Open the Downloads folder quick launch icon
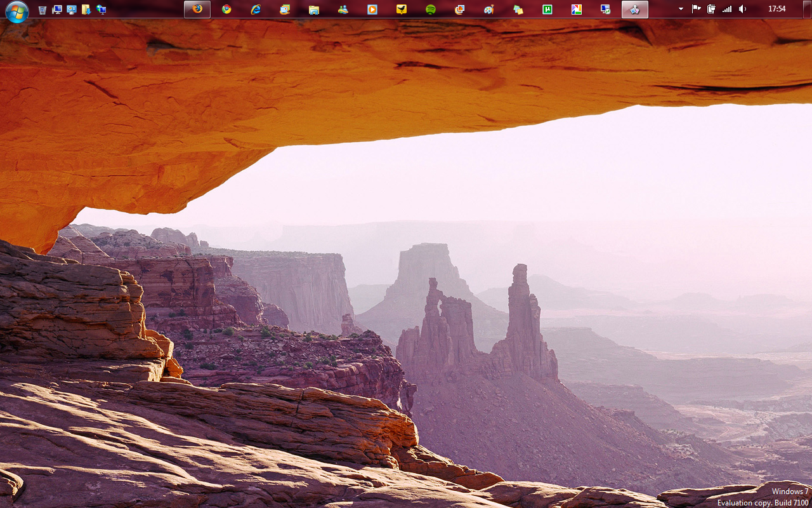Viewport: 812px width, 508px height. 86,10
